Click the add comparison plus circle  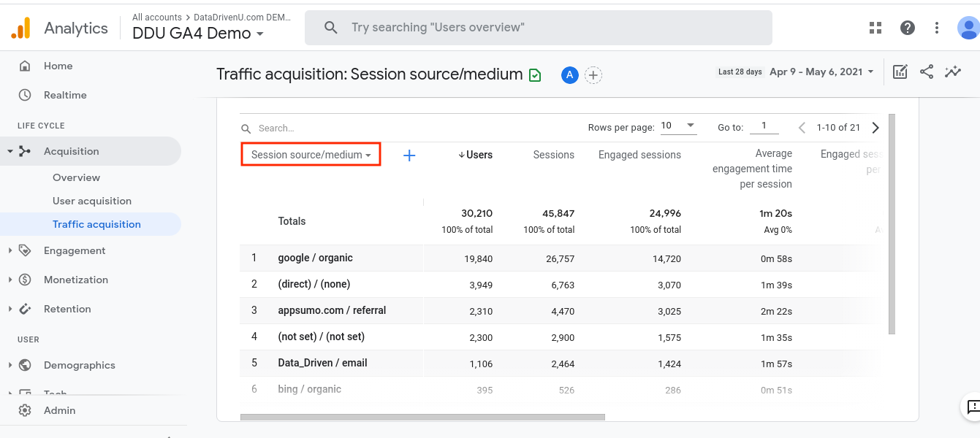pos(593,74)
